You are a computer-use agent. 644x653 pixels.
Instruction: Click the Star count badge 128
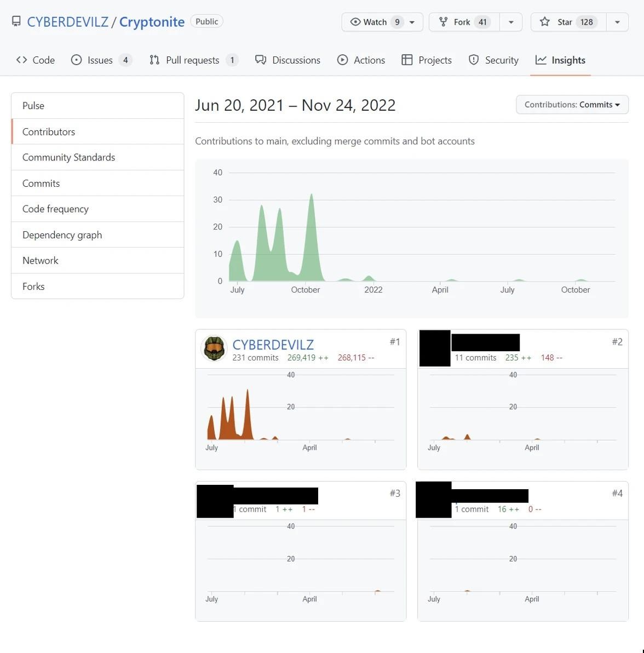[x=586, y=22]
